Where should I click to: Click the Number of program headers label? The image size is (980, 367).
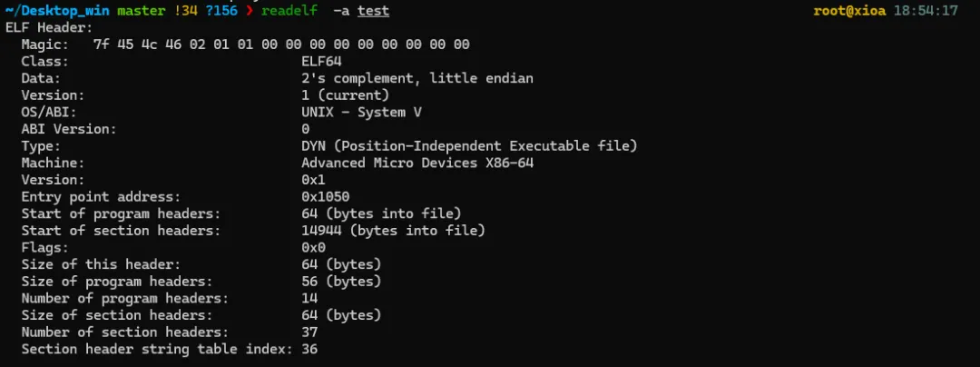(124, 298)
